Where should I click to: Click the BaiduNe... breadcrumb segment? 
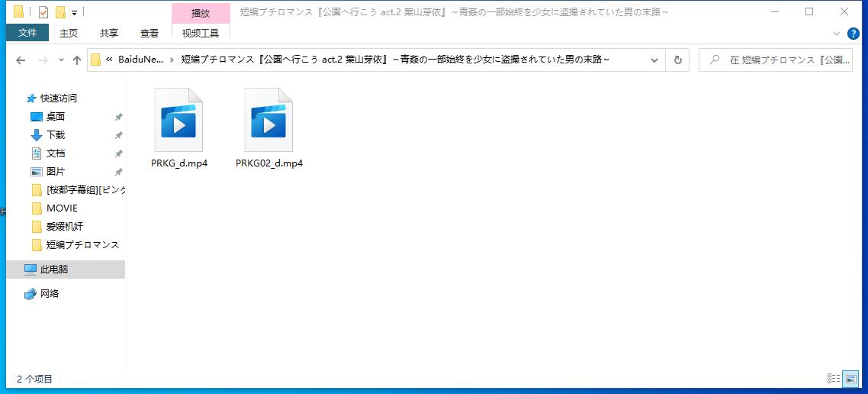click(140, 60)
